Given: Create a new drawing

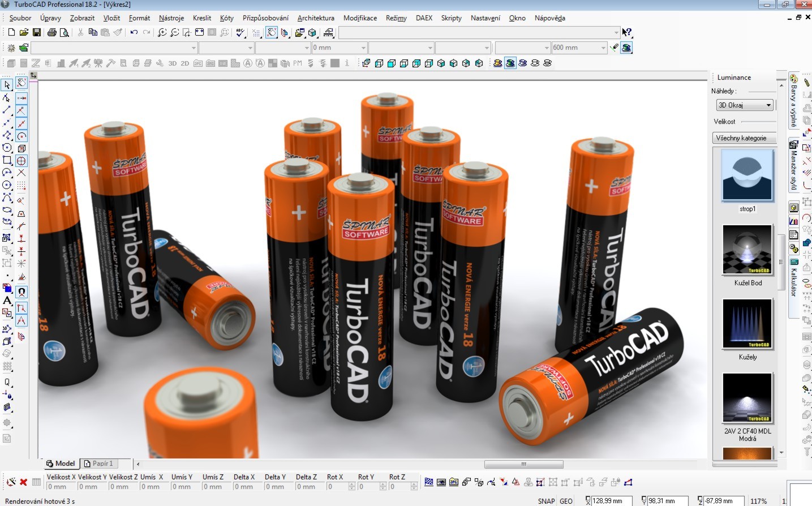Looking at the screenshot, I should point(11,33).
